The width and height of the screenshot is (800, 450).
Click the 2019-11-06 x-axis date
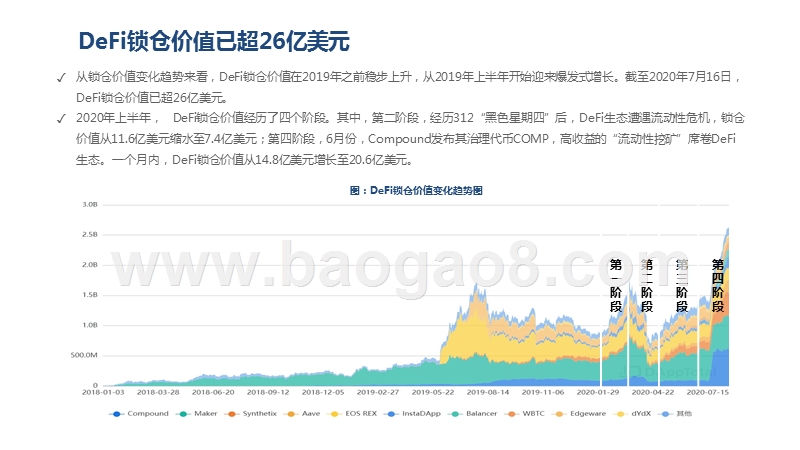[543, 392]
